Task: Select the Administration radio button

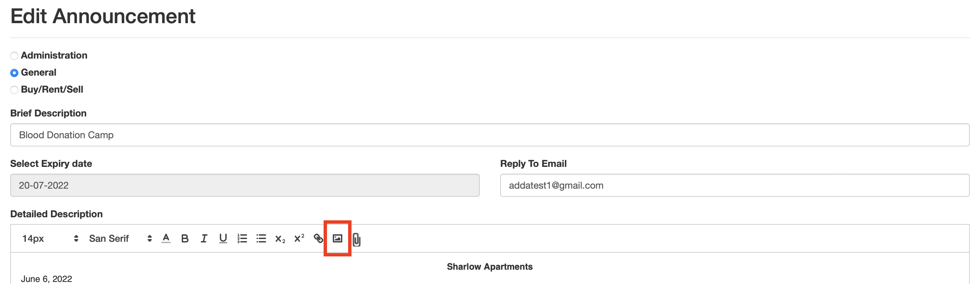Action: click(14, 56)
